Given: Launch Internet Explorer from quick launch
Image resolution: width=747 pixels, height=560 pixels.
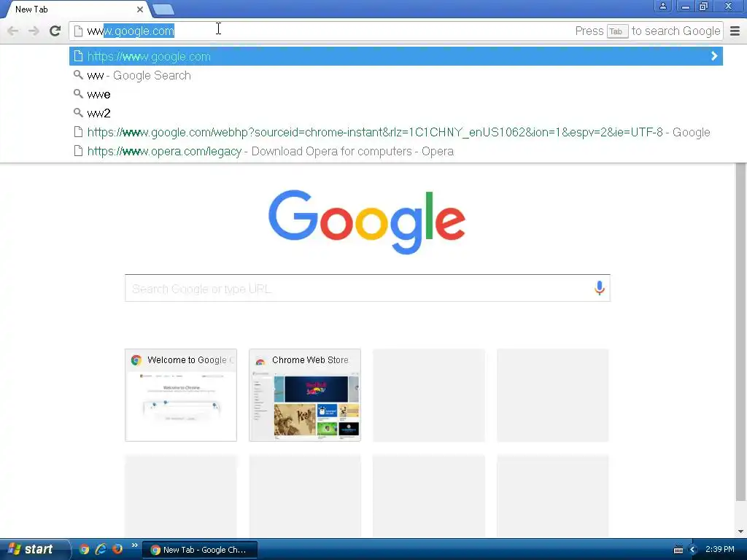Looking at the screenshot, I should pos(101,549).
